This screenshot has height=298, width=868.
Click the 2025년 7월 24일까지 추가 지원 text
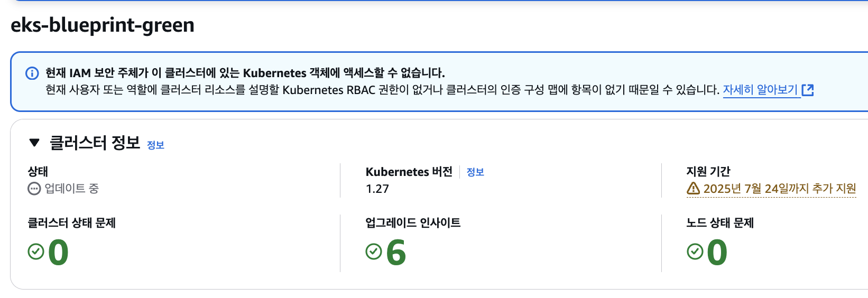(780, 189)
